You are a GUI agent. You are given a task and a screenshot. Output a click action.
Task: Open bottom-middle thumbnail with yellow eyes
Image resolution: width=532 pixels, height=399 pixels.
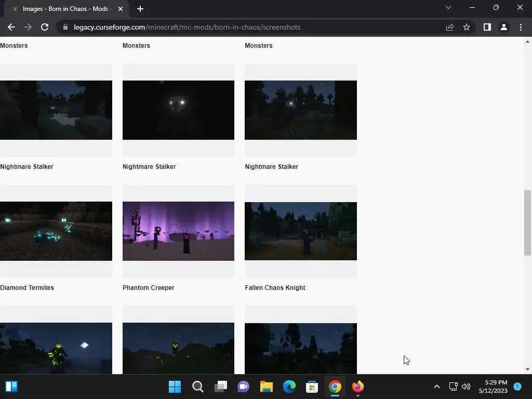[x=179, y=348]
